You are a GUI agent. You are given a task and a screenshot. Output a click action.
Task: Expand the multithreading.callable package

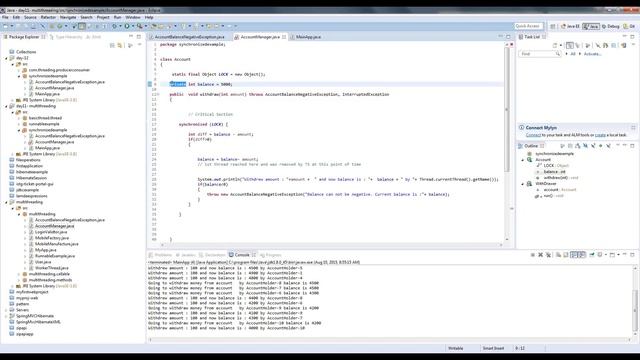point(19,274)
